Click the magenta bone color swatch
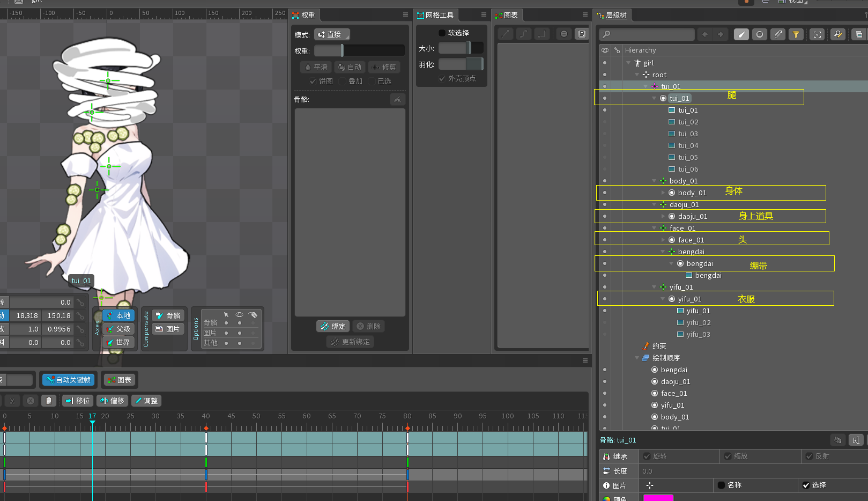The image size is (868, 501). (658, 498)
